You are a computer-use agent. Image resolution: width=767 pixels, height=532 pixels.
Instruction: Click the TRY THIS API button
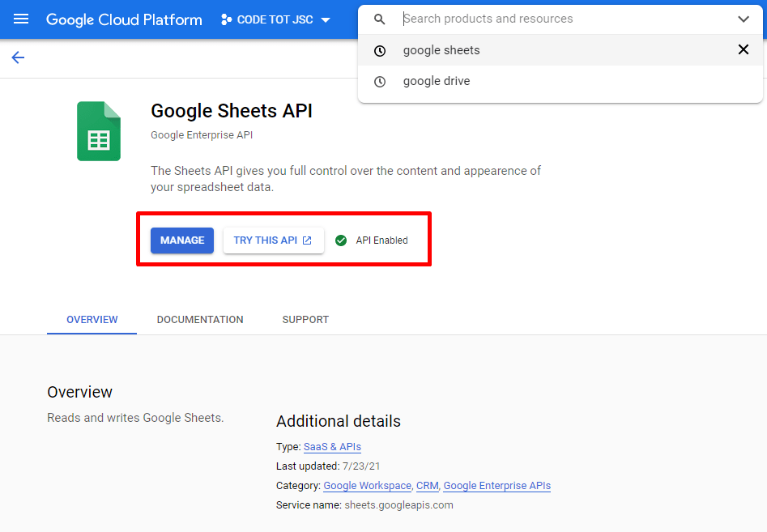pyautogui.click(x=274, y=240)
